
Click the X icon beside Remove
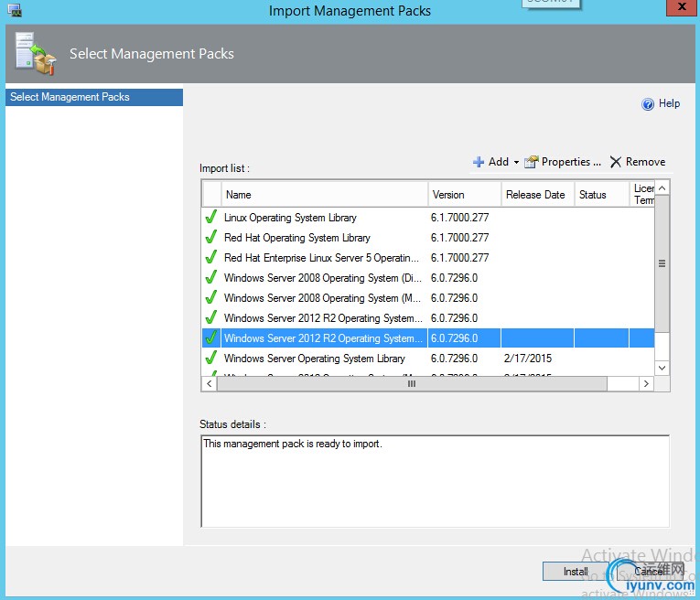pos(616,162)
